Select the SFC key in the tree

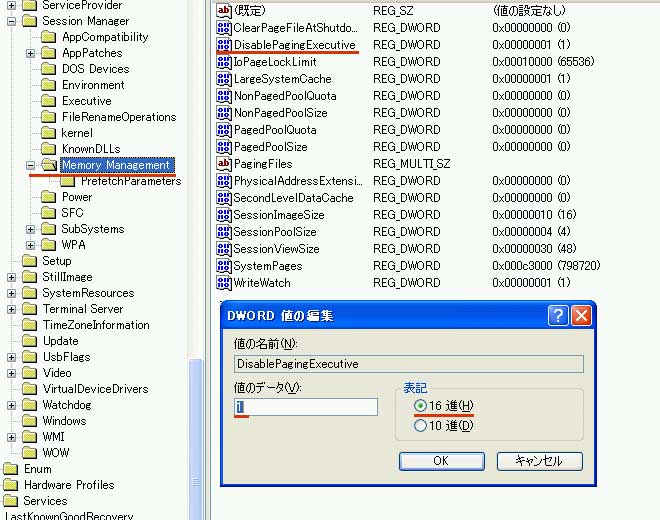coord(72,213)
